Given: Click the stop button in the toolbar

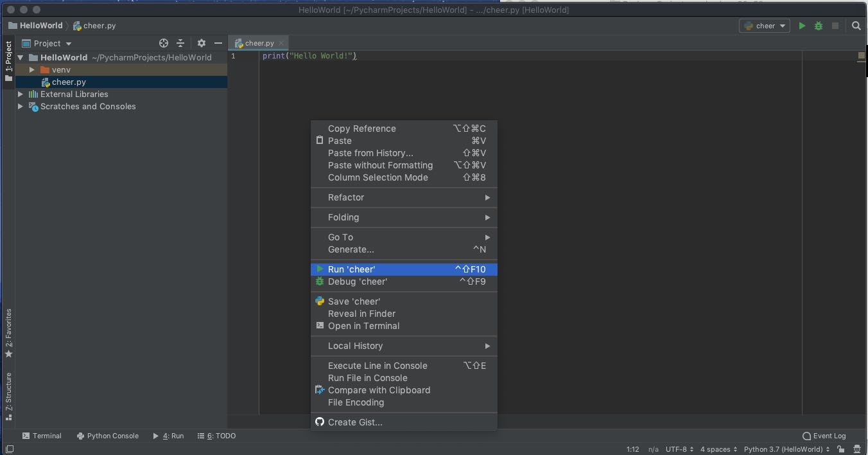Looking at the screenshot, I should (x=835, y=26).
